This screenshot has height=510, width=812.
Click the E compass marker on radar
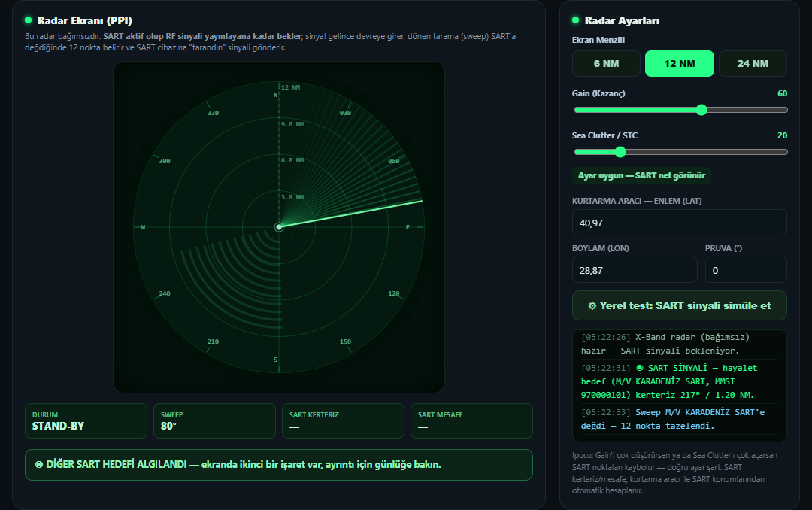click(408, 227)
